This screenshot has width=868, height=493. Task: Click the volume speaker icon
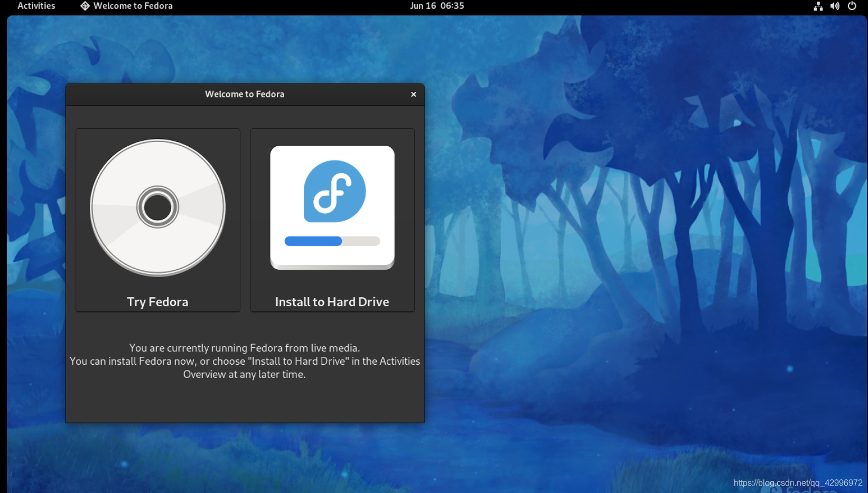pos(835,6)
